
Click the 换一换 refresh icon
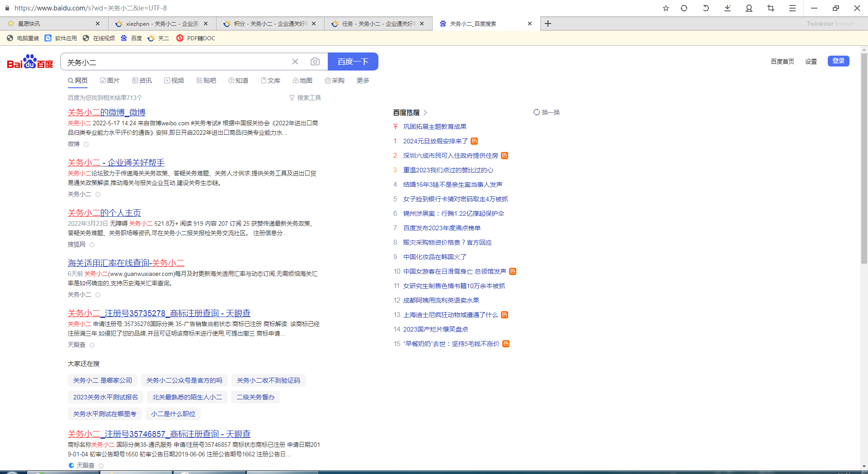537,112
